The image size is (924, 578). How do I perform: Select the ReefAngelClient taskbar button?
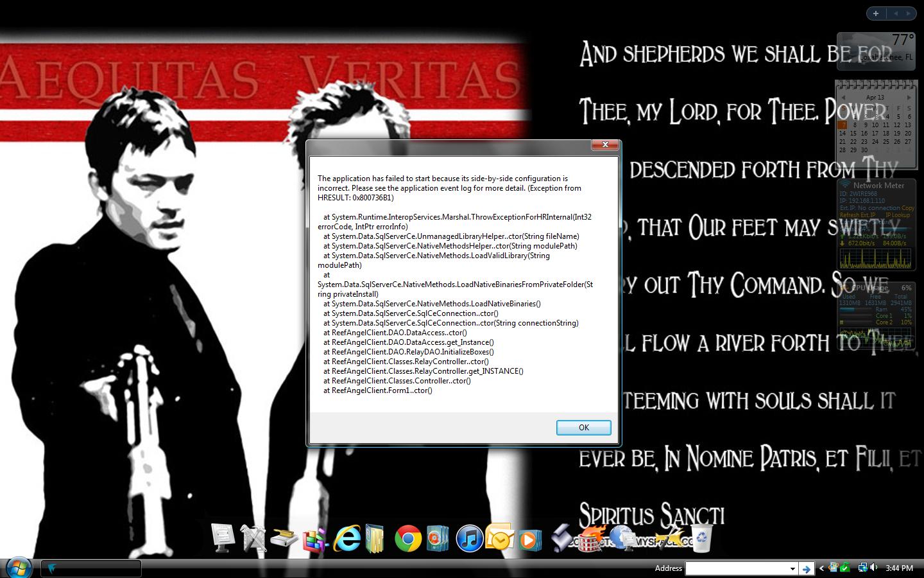[91, 568]
